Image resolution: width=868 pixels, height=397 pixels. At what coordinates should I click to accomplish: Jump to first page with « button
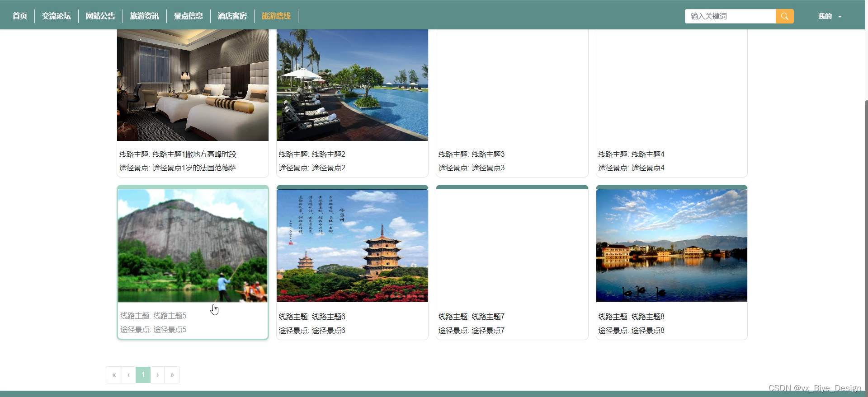point(114,375)
